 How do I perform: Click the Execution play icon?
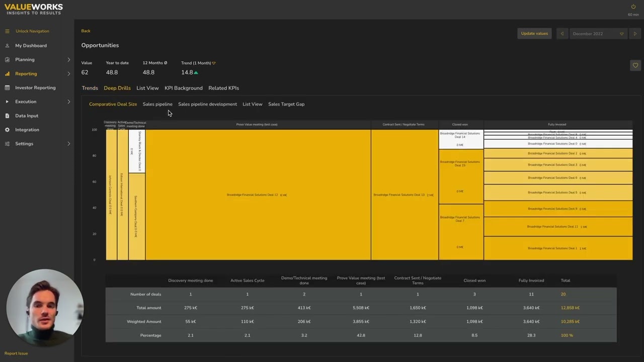click(7, 102)
